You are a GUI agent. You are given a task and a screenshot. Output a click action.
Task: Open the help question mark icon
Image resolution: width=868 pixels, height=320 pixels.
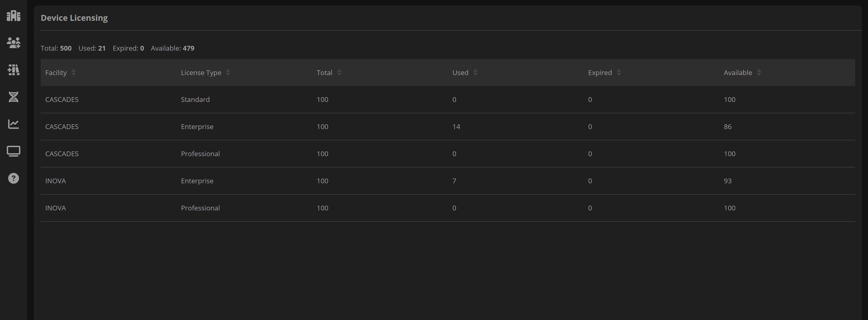(14, 178)
